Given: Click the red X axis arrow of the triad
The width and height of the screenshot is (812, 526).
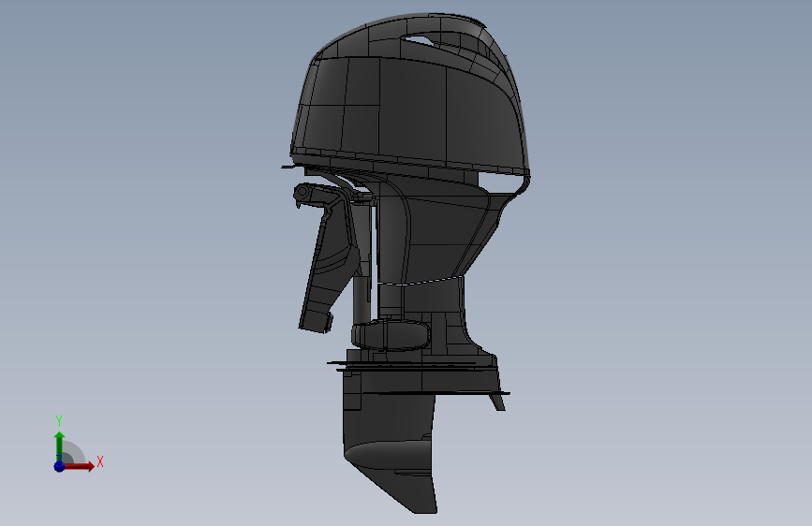Looking at the screenshot, I should [x=79, y=466].
